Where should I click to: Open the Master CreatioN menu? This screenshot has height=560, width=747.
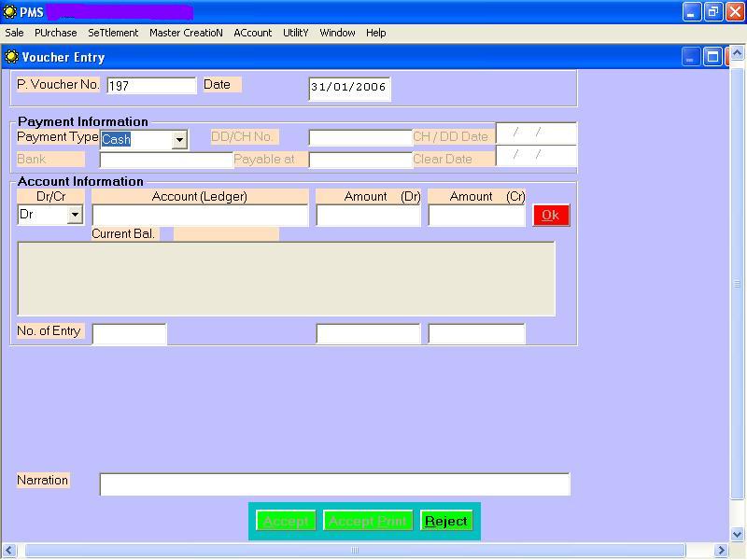point(186,33)
